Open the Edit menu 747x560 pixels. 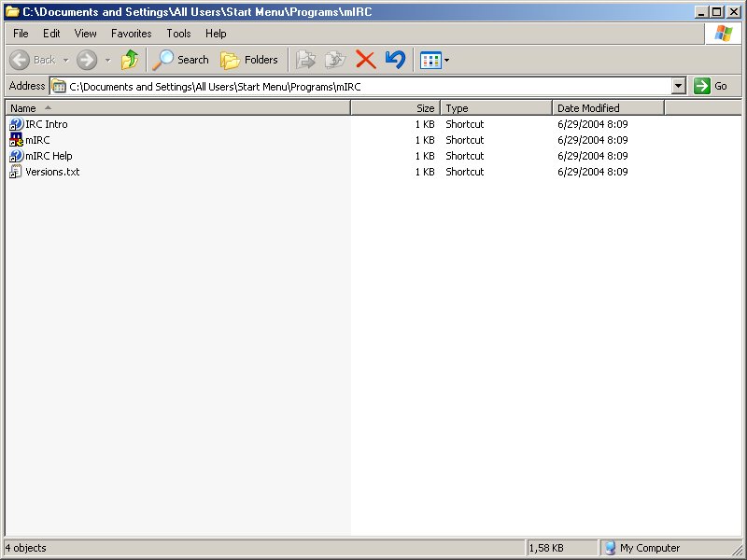(x=51, y=34)
